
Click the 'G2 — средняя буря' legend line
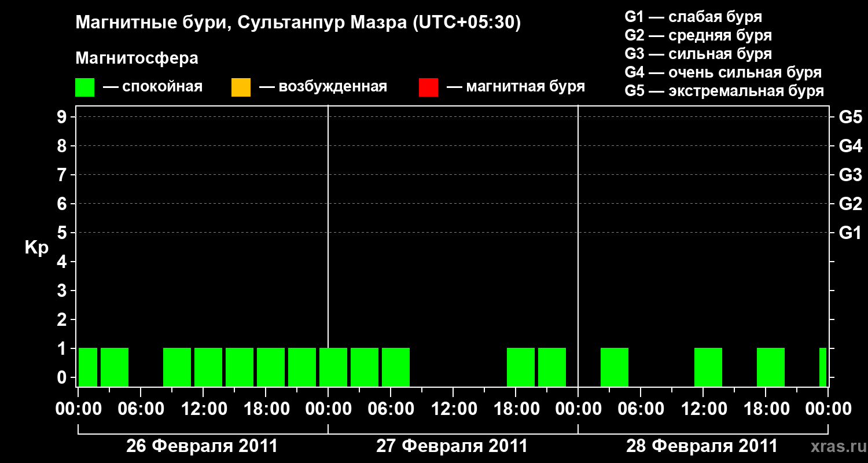(698, 35)
